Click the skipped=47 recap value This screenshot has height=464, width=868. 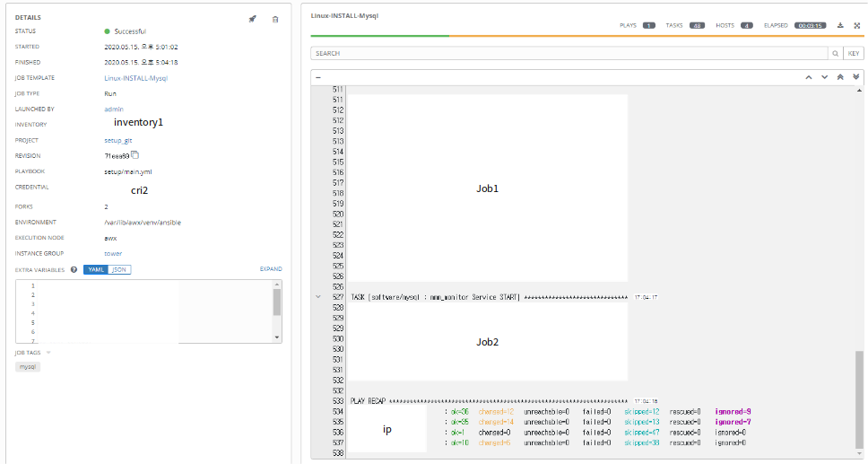pos(642,433)
